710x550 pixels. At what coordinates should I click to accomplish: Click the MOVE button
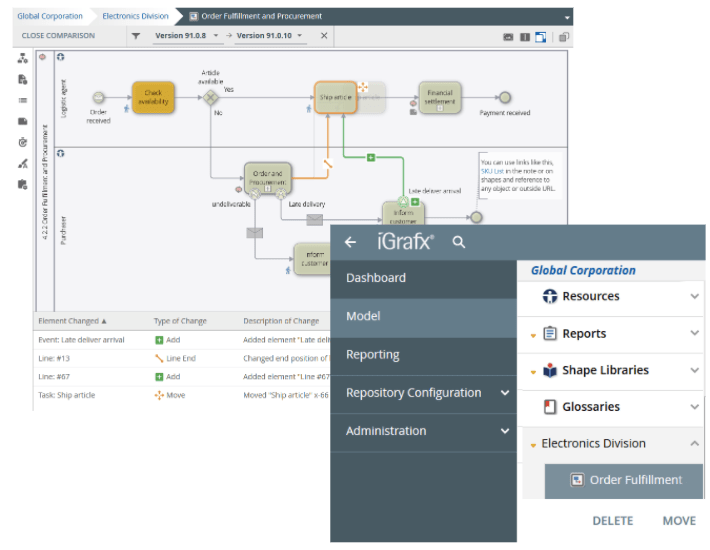click(x=679, y=521)
